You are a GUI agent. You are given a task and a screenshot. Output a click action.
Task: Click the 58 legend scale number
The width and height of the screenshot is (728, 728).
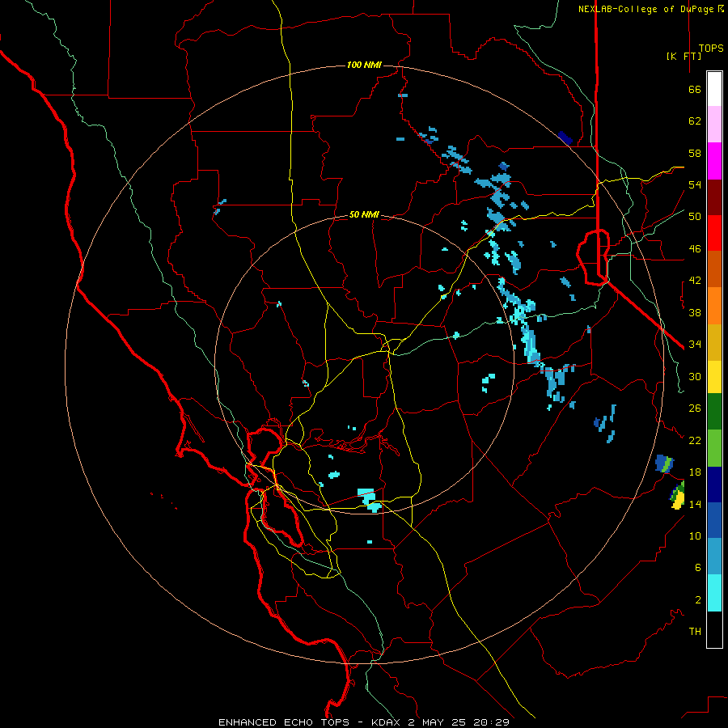[695, 153]
